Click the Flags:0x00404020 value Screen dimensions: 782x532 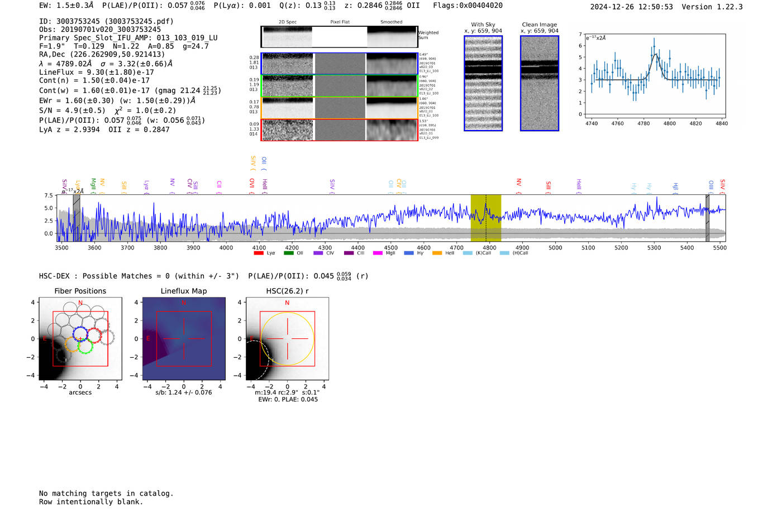click(468, 6)
